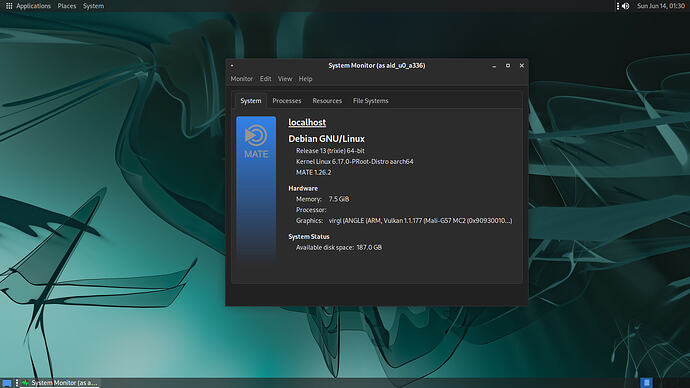Open the Applications menu grid icon

click(x=9, y=6)
